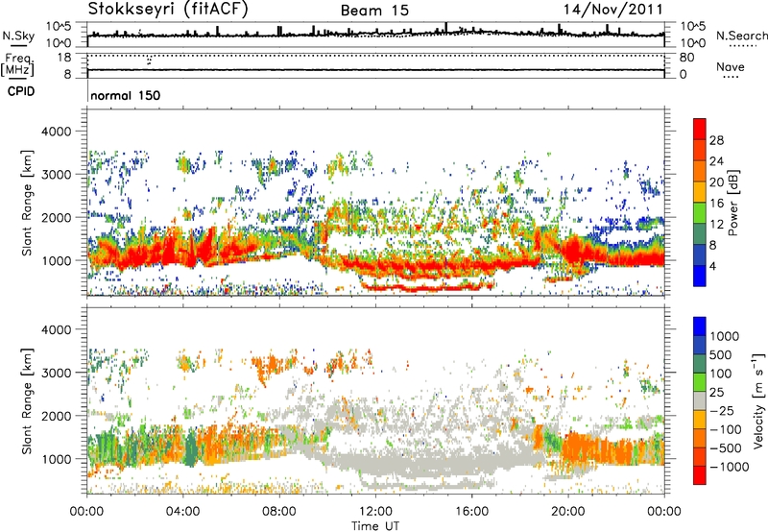Click the '3000' tick of the velocity panel
The image size is (768, 532).
click(57, 373)
